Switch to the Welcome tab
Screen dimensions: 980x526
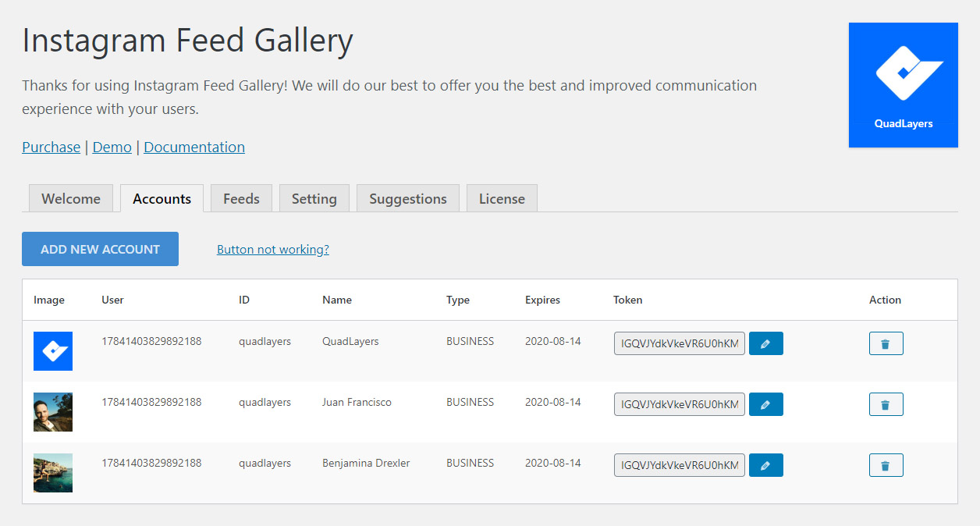[71, 199]
